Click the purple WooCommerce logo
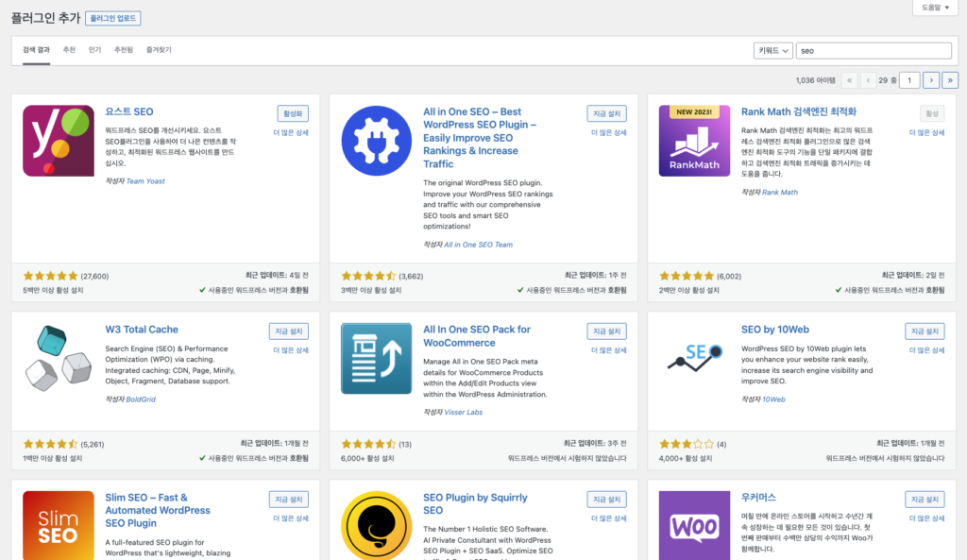This screenshot has width=967, height=560. coord(694,525)
